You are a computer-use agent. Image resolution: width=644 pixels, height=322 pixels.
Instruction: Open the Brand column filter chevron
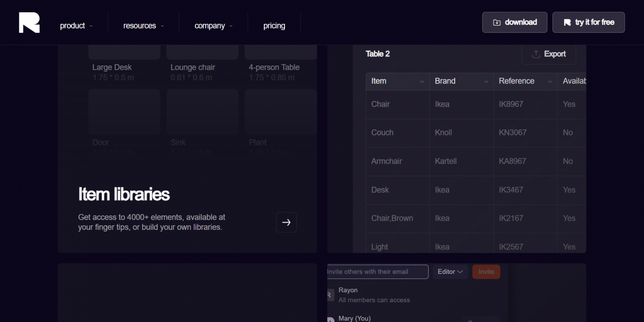[x=486, y=82]
